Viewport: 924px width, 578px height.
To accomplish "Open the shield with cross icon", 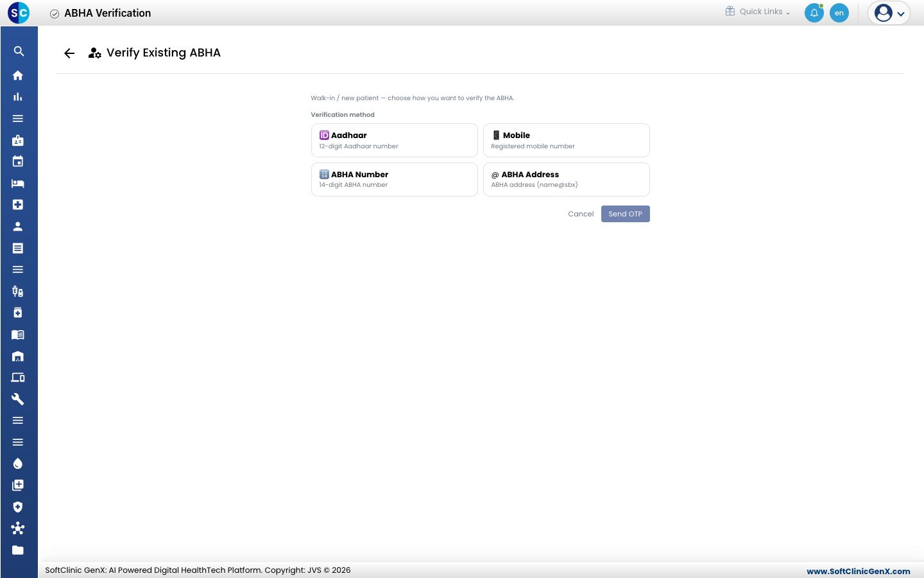I will click(x=18, y=507).
